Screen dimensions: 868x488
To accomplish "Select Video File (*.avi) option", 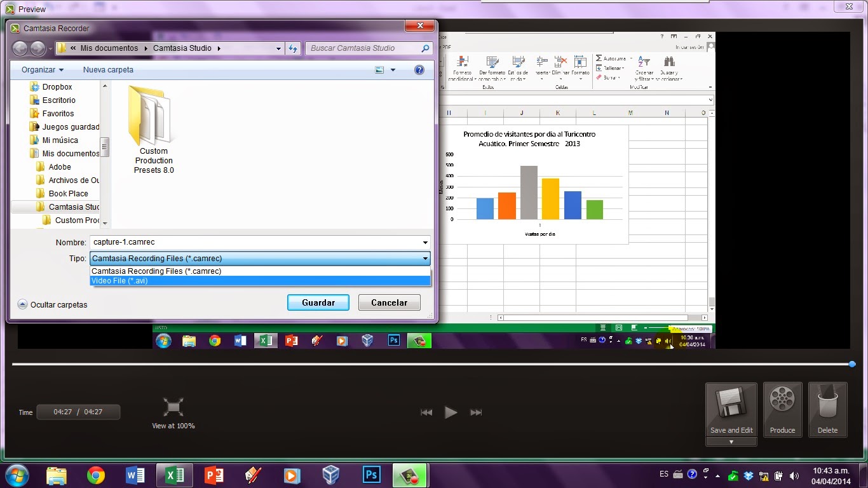I will (x=261, y=281).
